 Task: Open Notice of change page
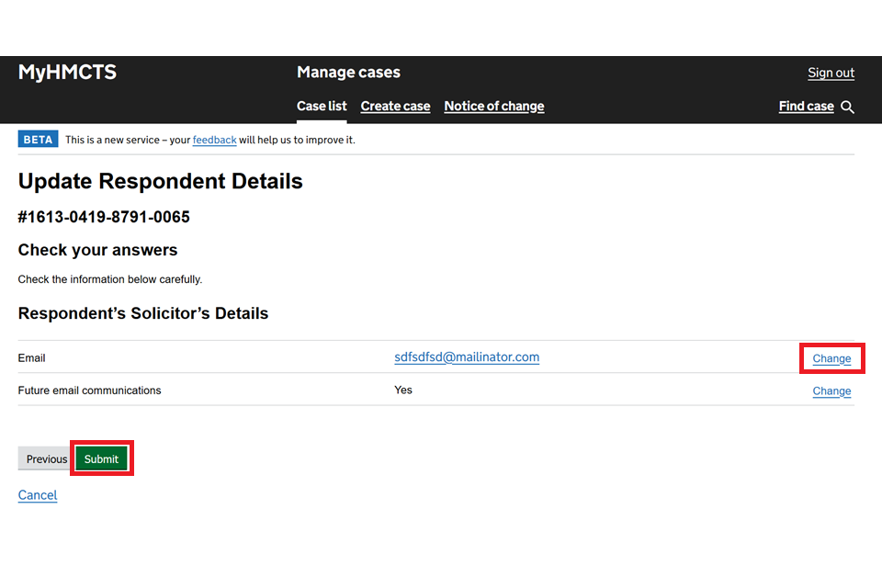(493, 107)
